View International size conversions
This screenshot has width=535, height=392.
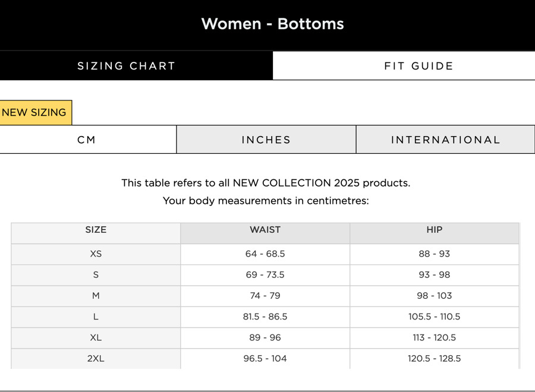pos(445,140)
